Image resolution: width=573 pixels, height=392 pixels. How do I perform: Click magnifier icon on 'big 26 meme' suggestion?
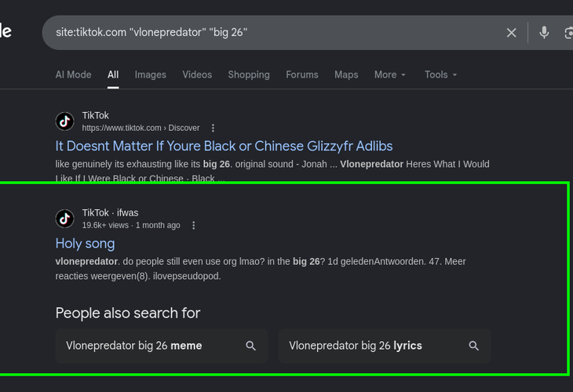point(250,346)
